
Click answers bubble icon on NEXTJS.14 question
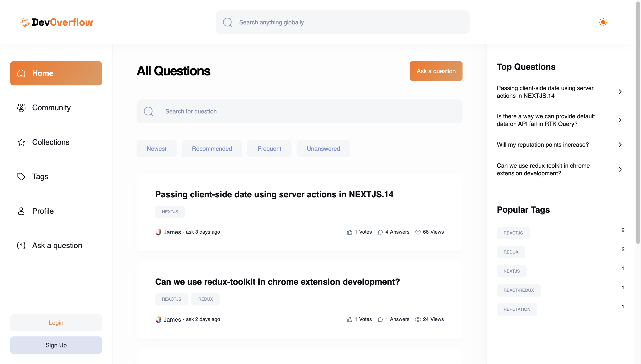pyautogui.click(x=380, y=232)
